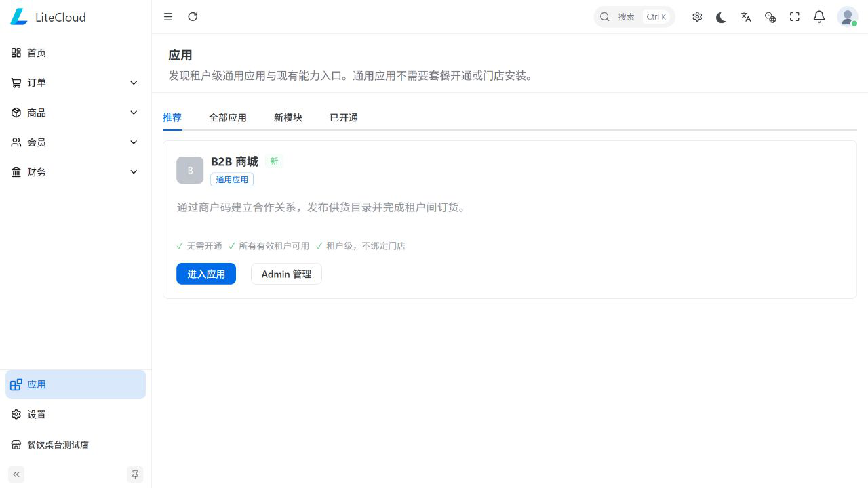Open 应用 in the sidebar
This screenshot has width=868, height=488.
pos(76,384)
